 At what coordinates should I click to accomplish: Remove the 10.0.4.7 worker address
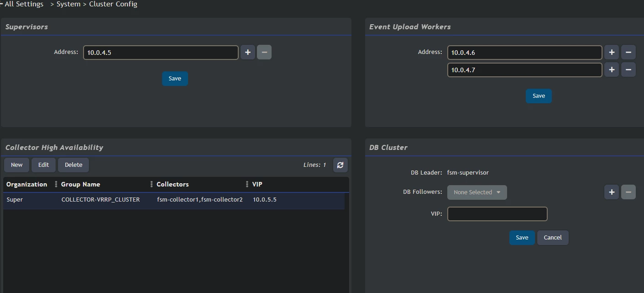tap(628, 70)
